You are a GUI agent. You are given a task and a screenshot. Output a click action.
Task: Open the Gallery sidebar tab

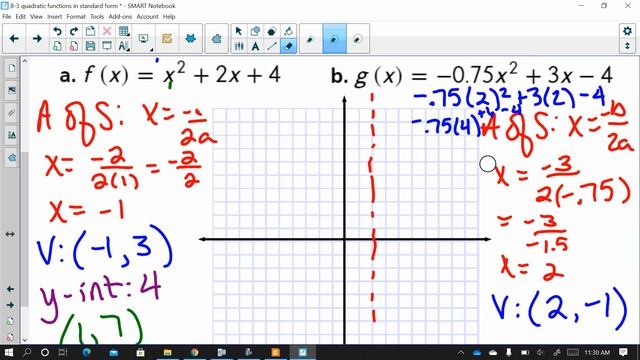coord(11,90)
